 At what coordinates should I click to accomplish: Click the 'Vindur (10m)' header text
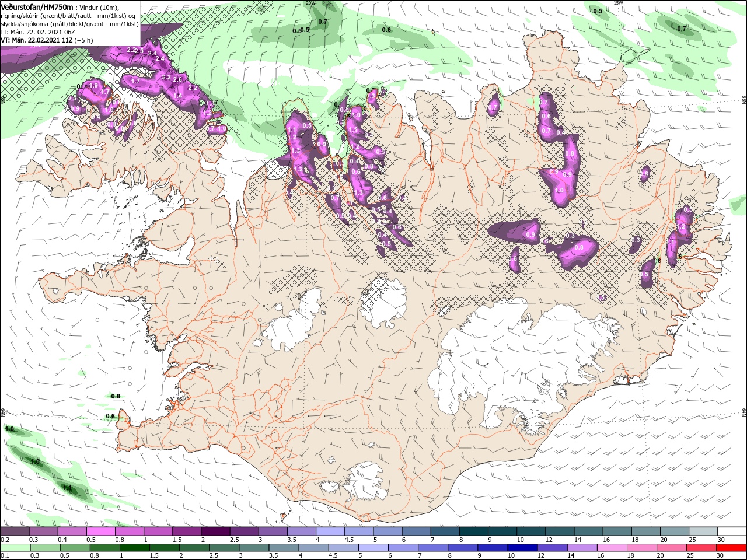[99, 7]
